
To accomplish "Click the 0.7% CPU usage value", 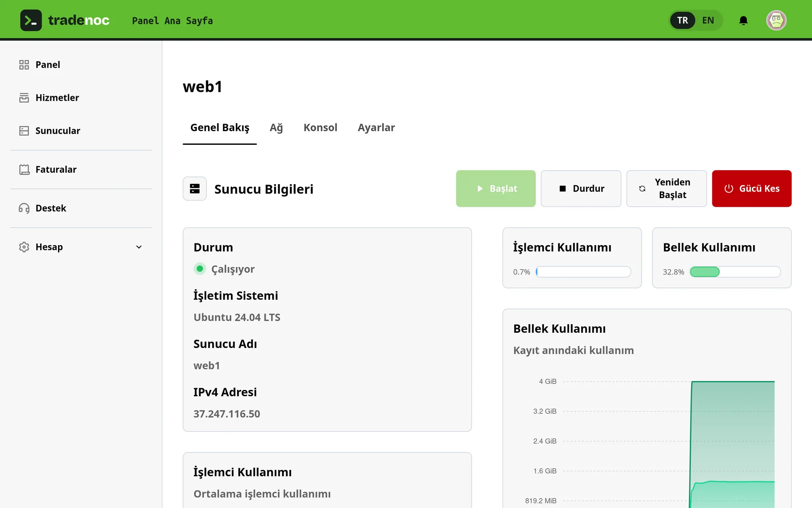I will click(521, 272).
